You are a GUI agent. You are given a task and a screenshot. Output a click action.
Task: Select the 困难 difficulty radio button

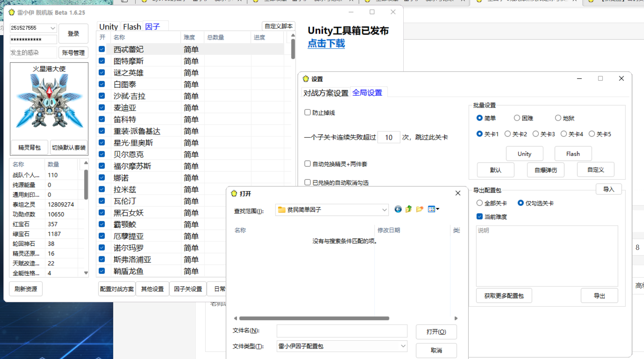[517, 118]
